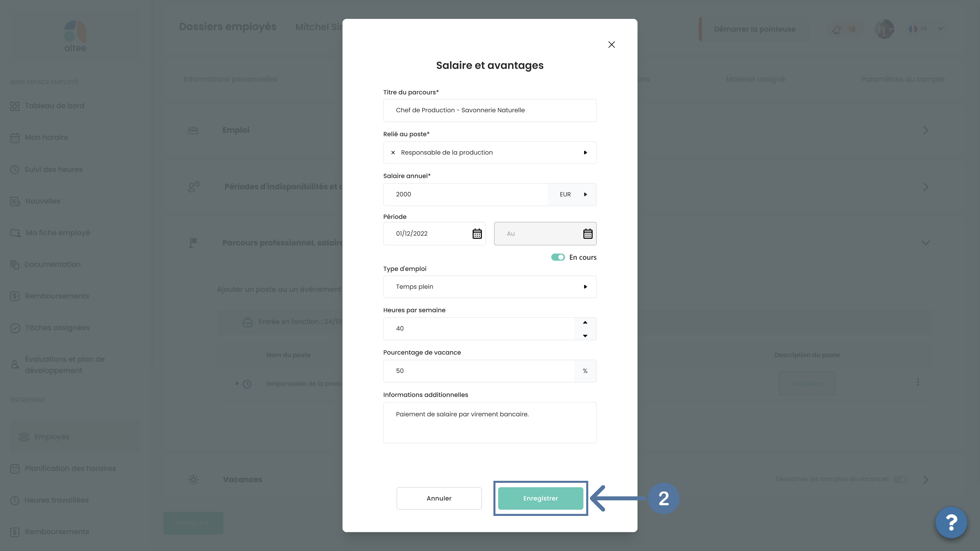The height and width of the screenshot is (551, 980).
Task: Open the Relié au poste dropdown
Action: pyautogui.click(x=585, y=152)
